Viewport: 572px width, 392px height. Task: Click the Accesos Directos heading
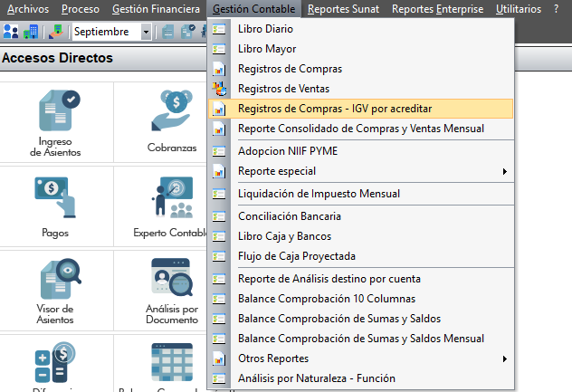[57, 58]
